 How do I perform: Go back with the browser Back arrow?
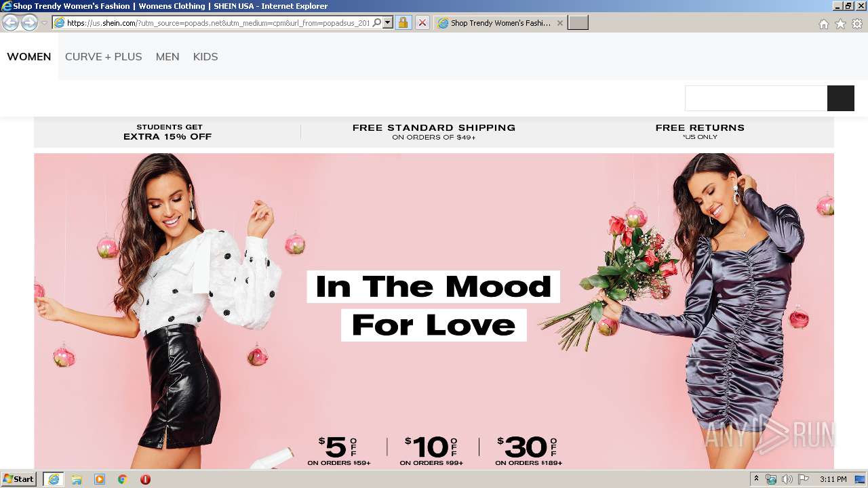click(x=10, y=22)
